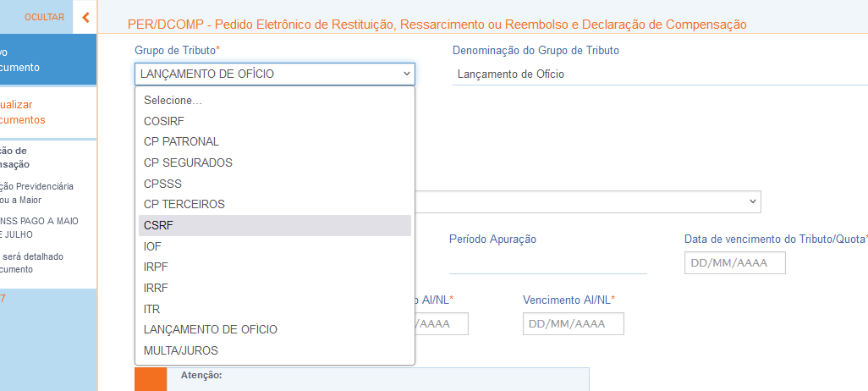Image resolution: width=868 pixels, height=391 pixels.
Task: Click the OCULTAR link
Action: click(44, 17)
